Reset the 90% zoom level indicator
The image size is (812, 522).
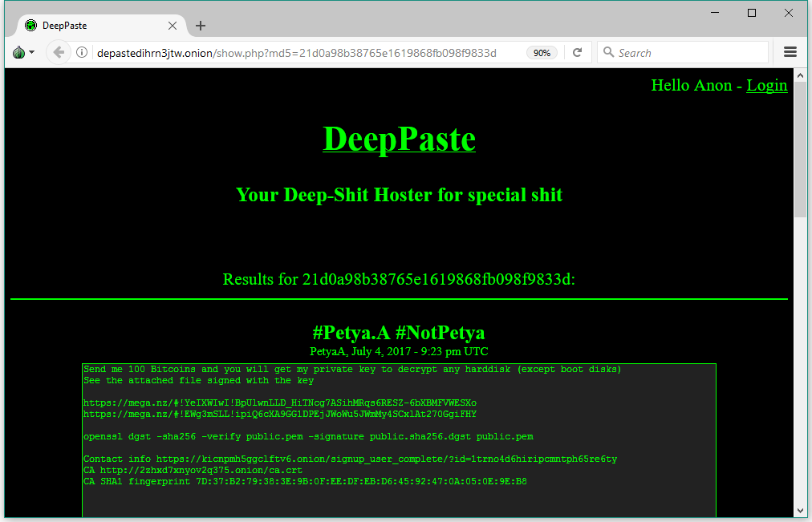tap(542, 53)
